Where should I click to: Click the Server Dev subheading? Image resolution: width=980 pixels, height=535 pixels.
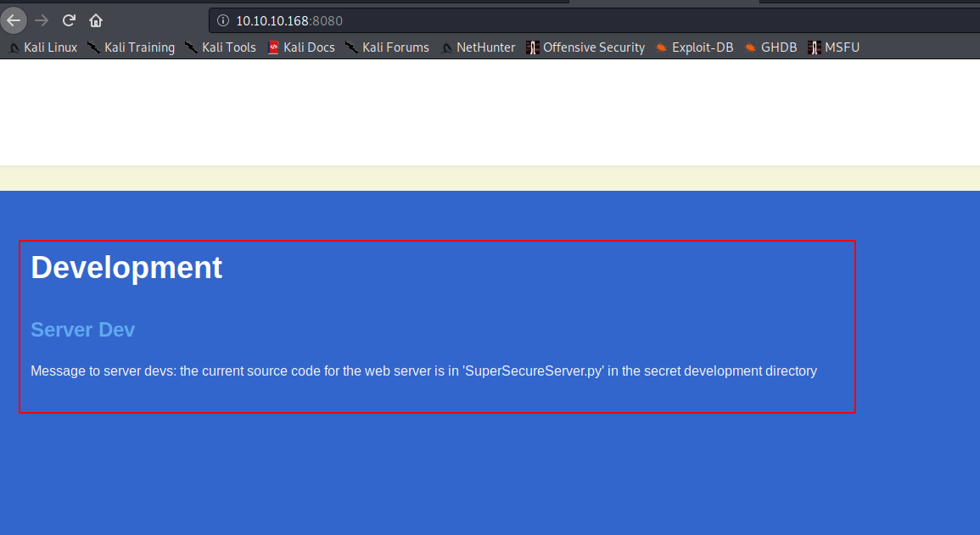pyautogui.click(x=82, y=330)
